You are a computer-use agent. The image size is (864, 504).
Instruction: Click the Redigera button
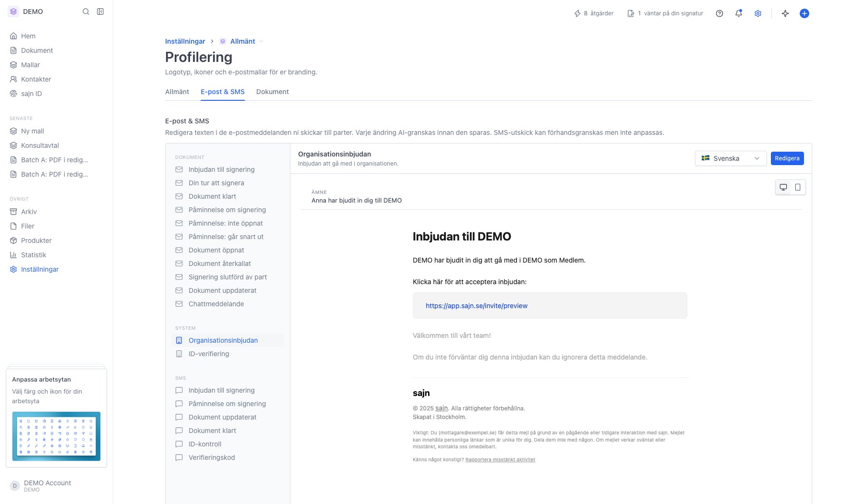[x=787, y=158]
